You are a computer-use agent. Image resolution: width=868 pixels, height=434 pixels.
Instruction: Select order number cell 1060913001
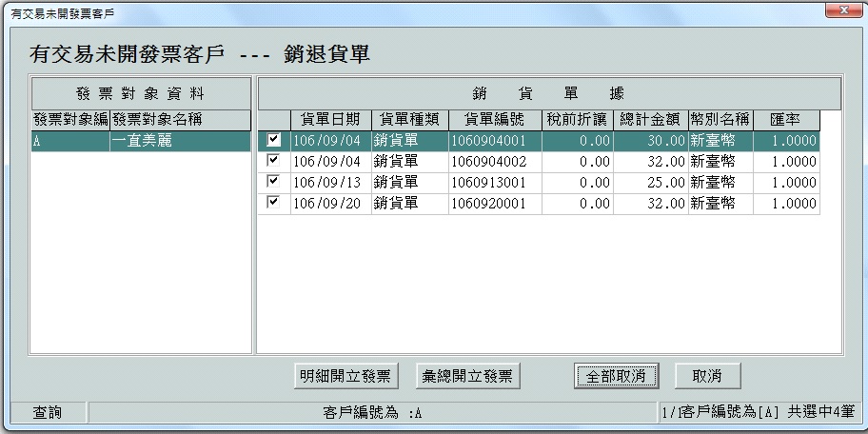[x=495, y=184]
